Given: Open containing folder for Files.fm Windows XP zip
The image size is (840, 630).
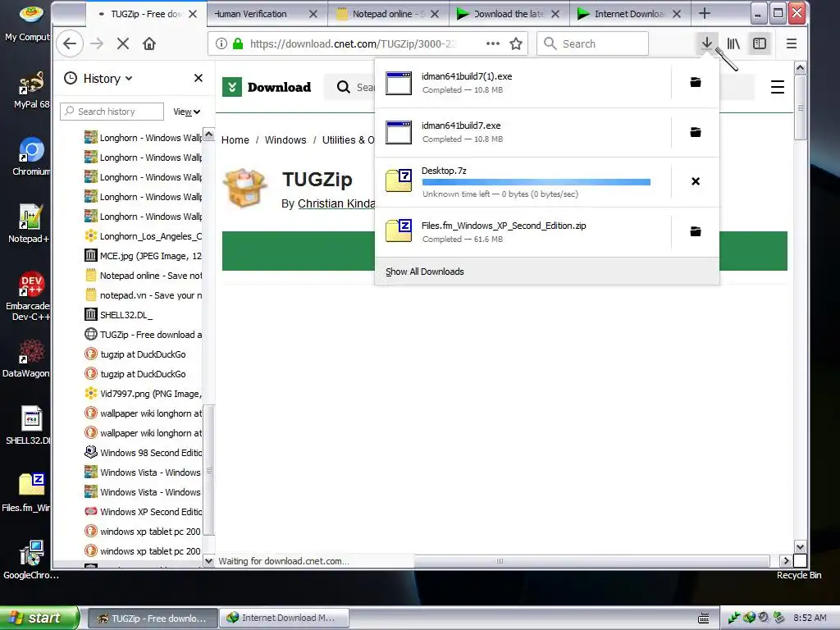Looking at the screenshot, I should (696, 231).
